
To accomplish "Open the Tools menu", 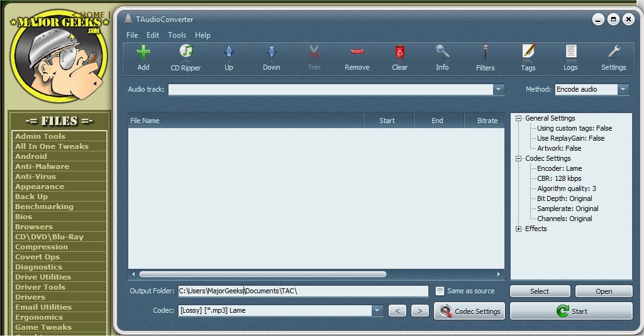I will click(x=177, y=35).
